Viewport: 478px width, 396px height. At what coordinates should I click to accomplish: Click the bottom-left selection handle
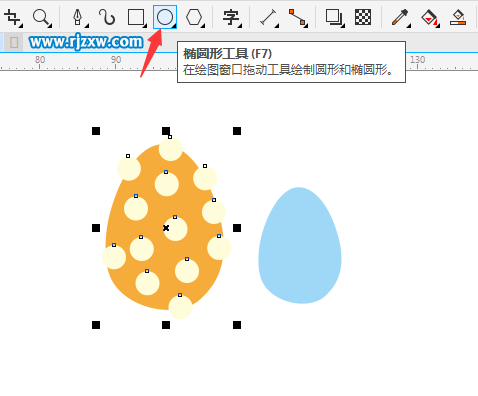(96, 325)
